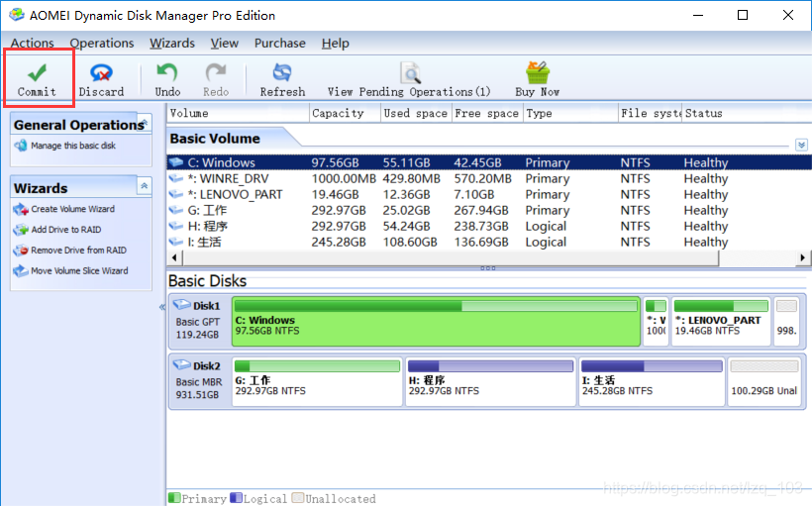Click the Manage this basic disk icon

[21, 146]
